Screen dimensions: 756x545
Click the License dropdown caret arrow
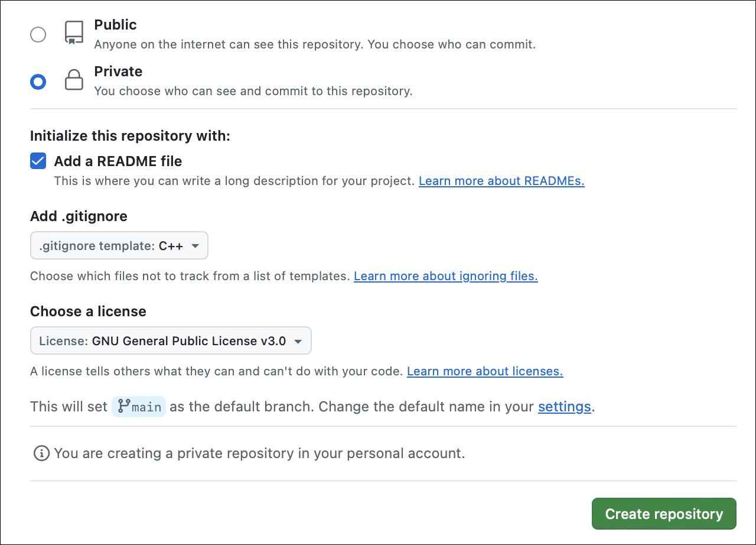[x=298, y=342]
